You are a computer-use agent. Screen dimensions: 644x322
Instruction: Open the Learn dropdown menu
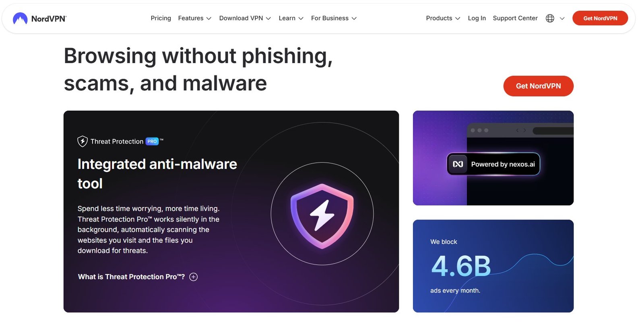[291, 18]
